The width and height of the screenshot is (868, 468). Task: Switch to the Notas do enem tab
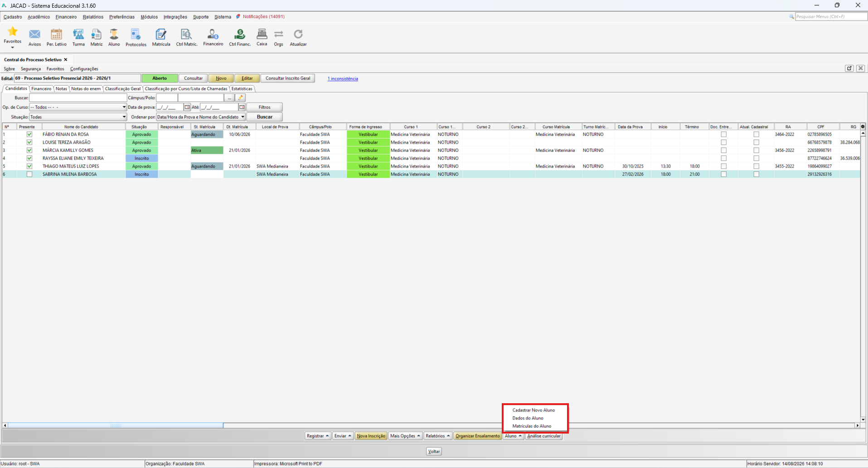tap(86, 89)
